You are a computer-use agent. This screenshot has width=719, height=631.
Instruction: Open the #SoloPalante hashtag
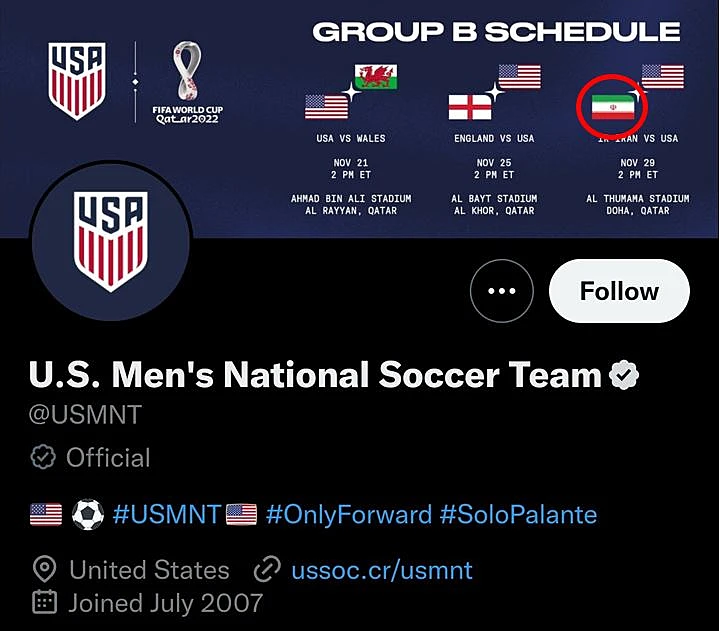point(518,515)
